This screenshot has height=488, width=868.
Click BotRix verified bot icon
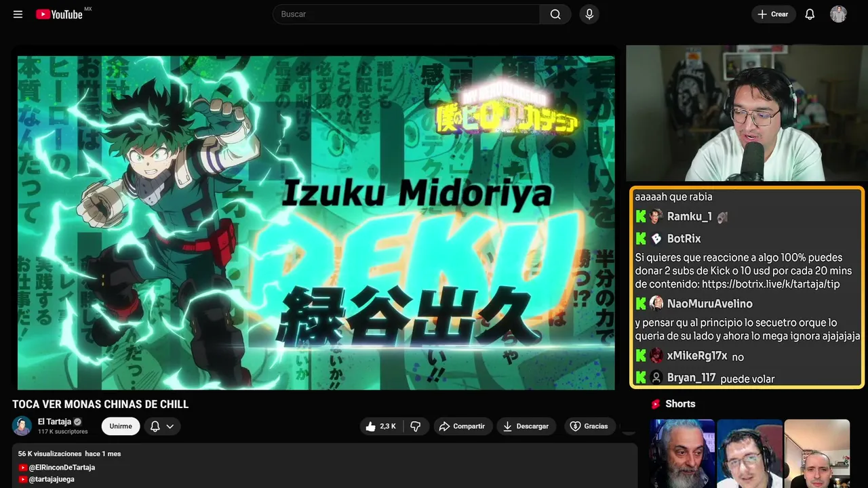tap(656, 239)
